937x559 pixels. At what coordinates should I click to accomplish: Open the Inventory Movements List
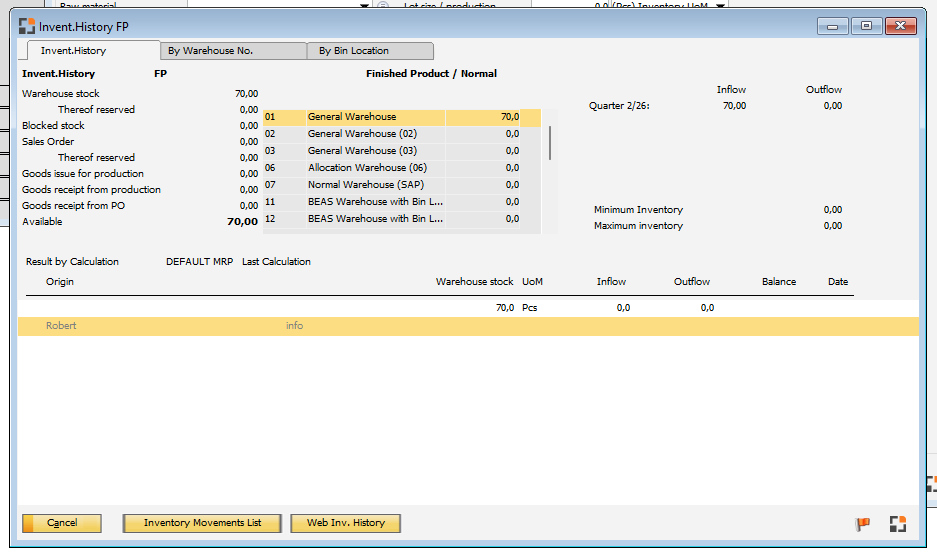click(202, 523)
